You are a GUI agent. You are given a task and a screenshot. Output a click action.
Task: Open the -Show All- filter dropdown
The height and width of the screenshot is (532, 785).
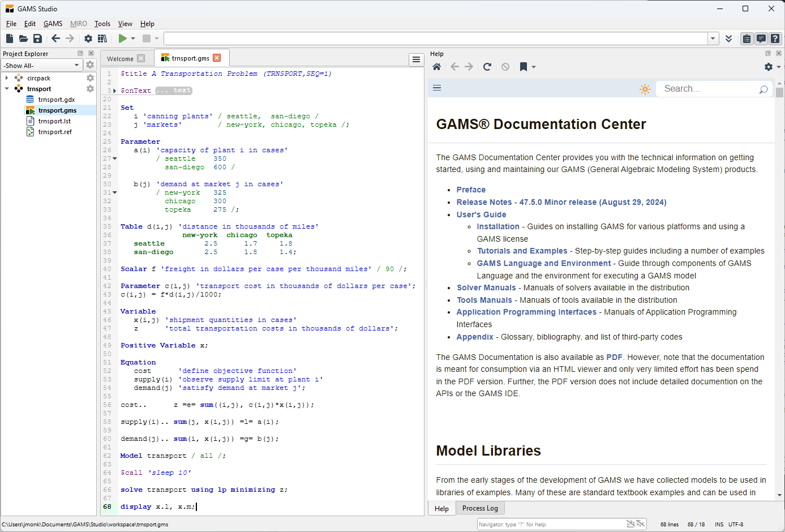[x=42, y=66]
